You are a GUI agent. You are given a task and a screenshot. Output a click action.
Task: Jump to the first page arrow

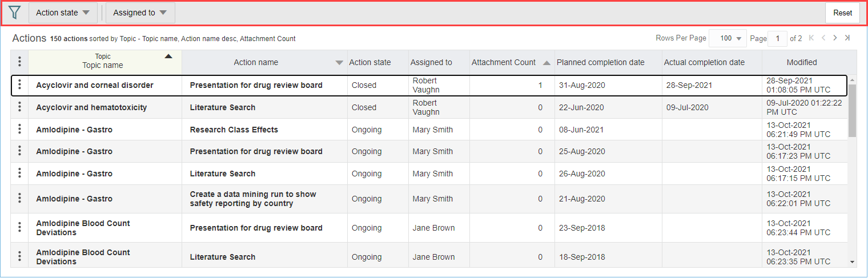[811, 38]
